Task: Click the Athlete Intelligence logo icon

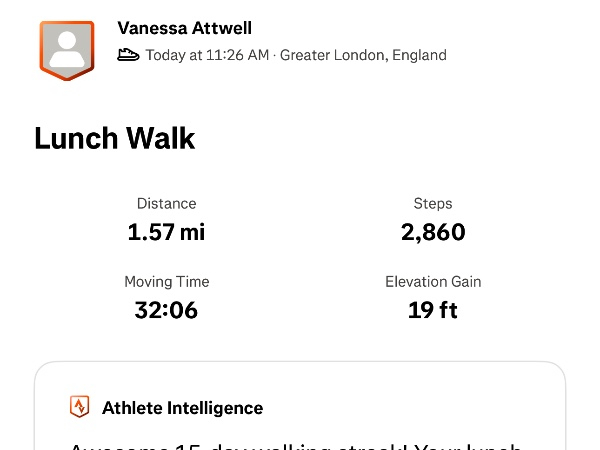Action: [79, 407]
